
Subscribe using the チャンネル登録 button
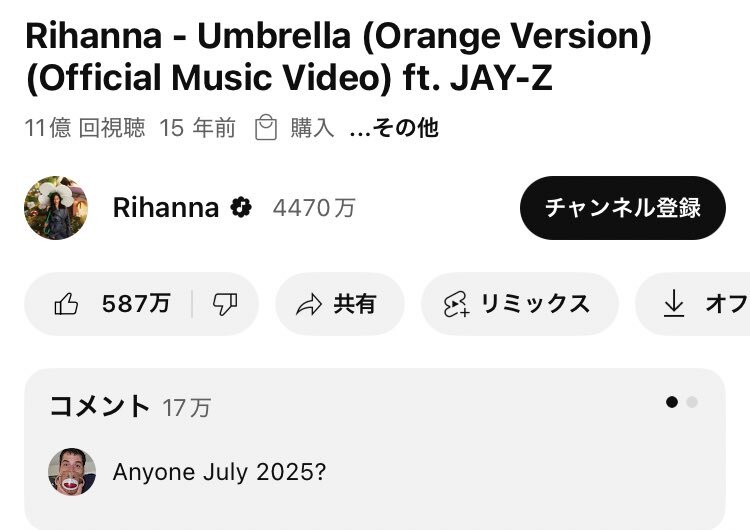623,208
